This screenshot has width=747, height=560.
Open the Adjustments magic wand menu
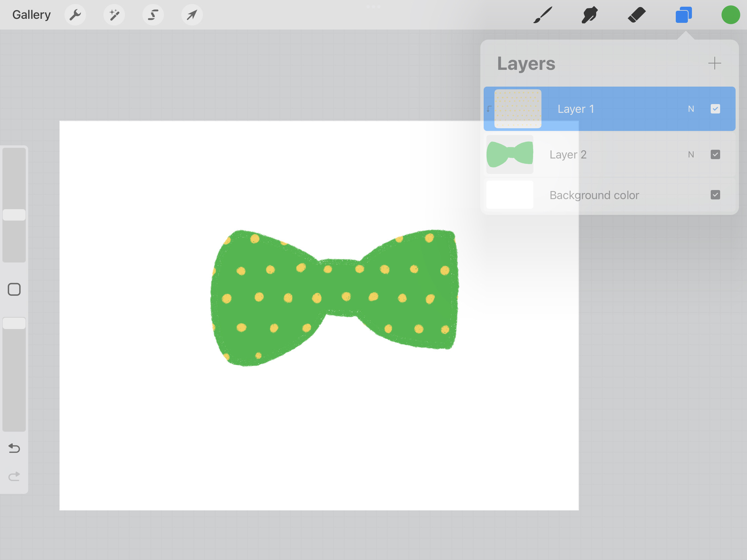coord(114,15)
